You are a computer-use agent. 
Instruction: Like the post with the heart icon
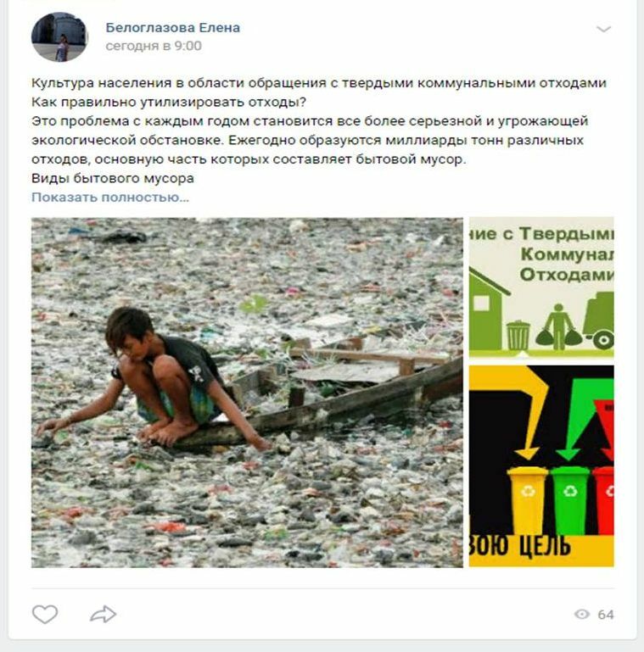(45, 614)
